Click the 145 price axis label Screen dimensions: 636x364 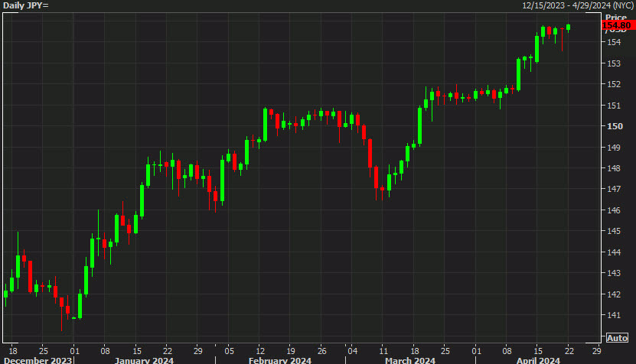(x=614, y=231)
